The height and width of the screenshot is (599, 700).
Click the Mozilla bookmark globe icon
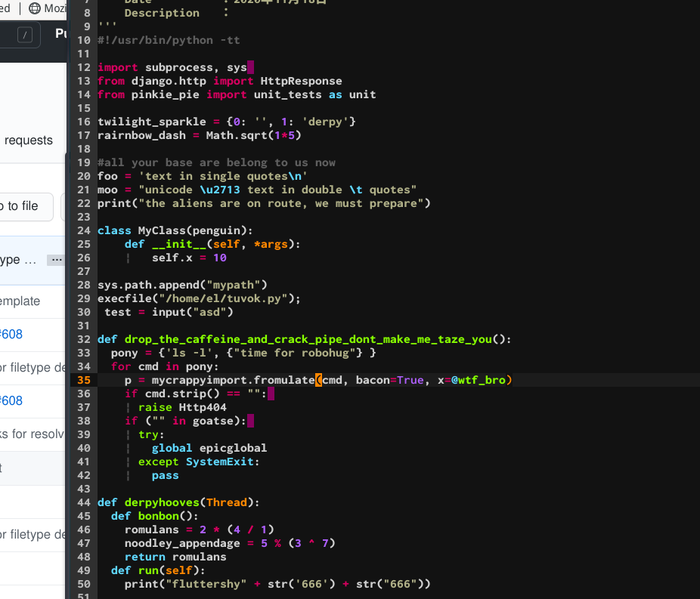coord(35,8)
